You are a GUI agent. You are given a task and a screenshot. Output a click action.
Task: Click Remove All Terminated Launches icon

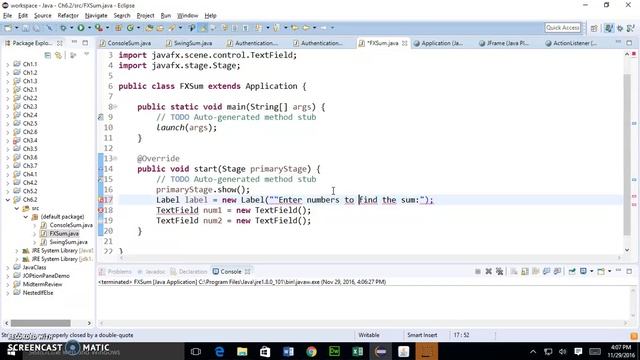coord(499,271)
